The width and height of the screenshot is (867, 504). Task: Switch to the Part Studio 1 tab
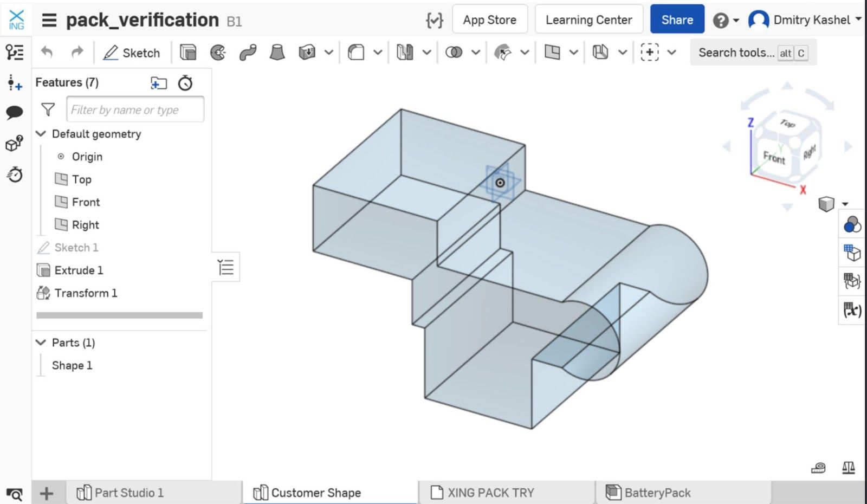click(128, 493)
